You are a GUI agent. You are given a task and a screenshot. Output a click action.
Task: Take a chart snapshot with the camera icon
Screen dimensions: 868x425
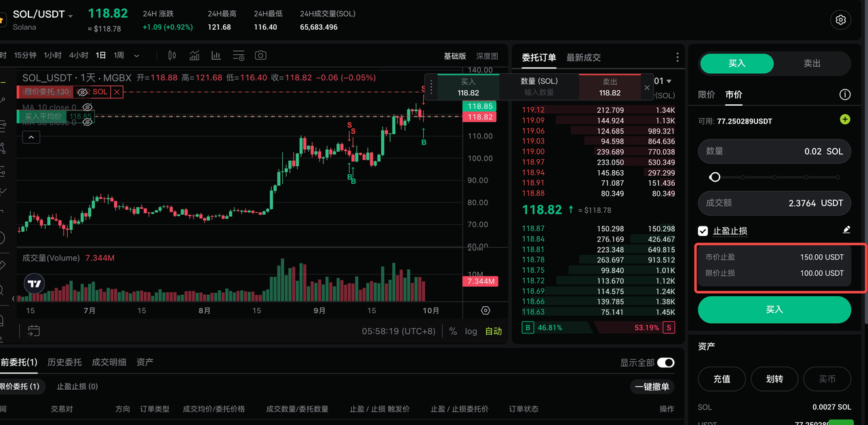click(x=260, y=56)
